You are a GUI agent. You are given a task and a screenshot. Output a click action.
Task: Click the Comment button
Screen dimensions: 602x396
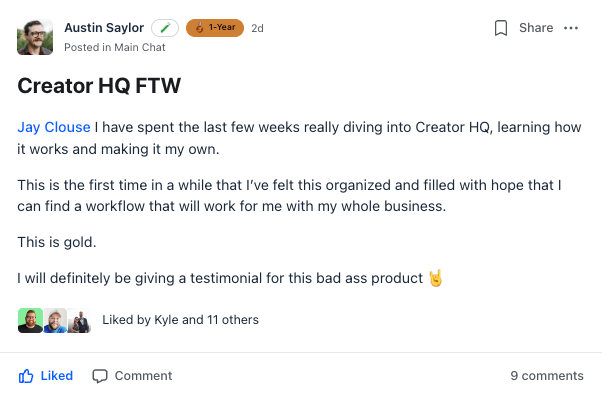(132, 376)
